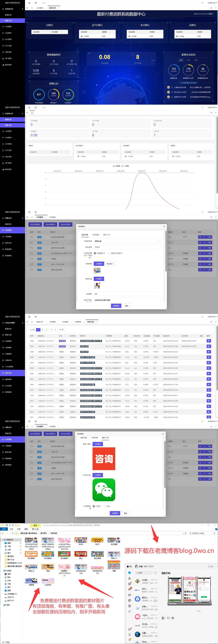
Task: Click the pencil edit icon for group 179 behind the 头像库选择 dialog
Action: coord(205,237)
